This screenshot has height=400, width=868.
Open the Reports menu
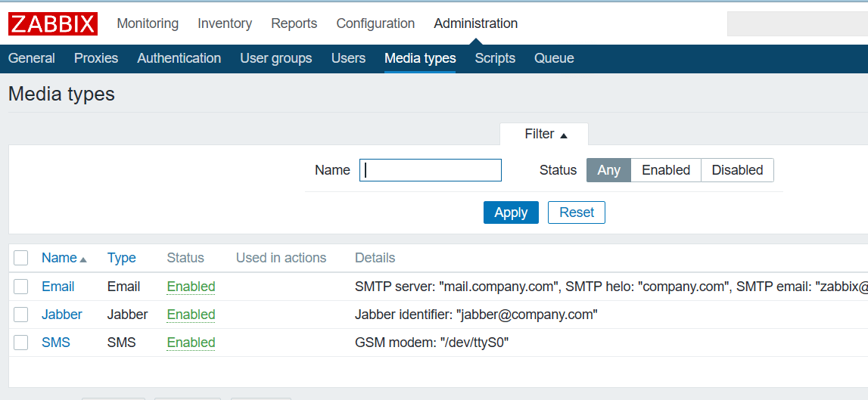pos(294,23)
